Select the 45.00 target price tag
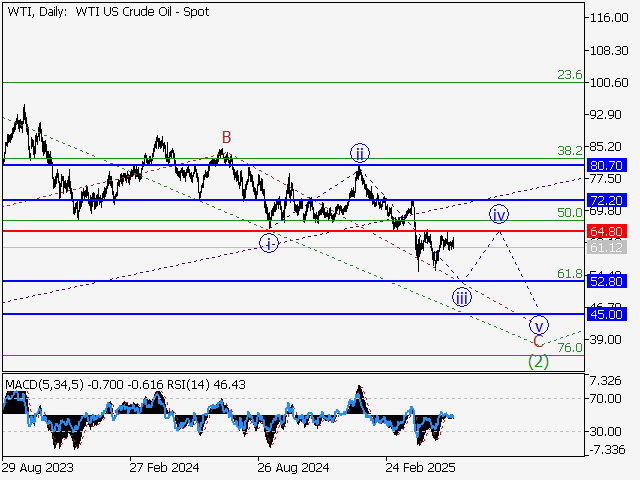The image size is (640, 480). coord(607,314)
